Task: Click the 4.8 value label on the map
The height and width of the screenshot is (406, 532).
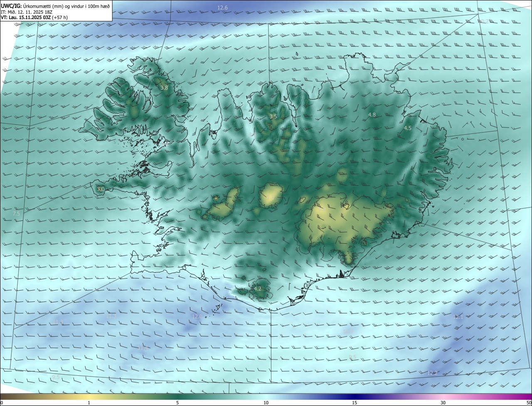Action: 372,115
